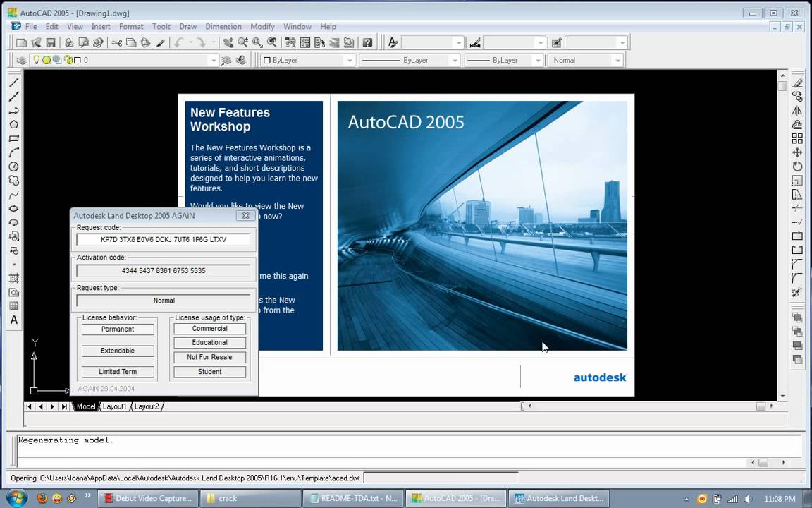Viewport: 812px width, 508px height.
Task: Select the Rectangle draw tool
Action: [x=14, y=138]
